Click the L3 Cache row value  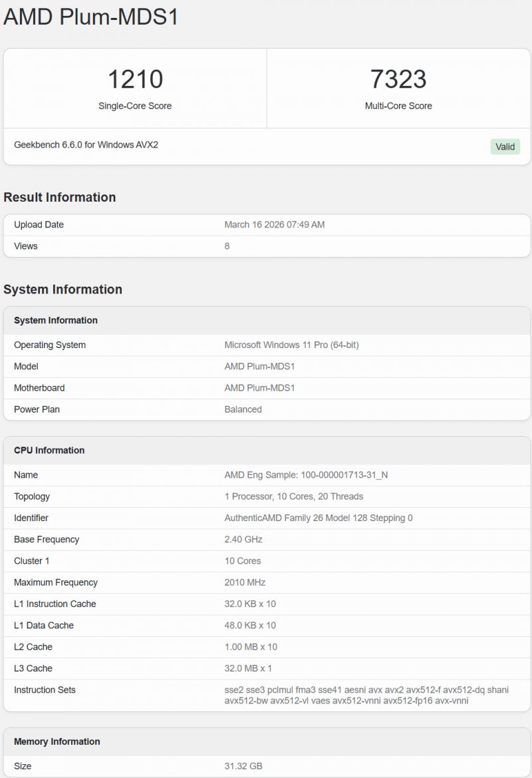249,668
